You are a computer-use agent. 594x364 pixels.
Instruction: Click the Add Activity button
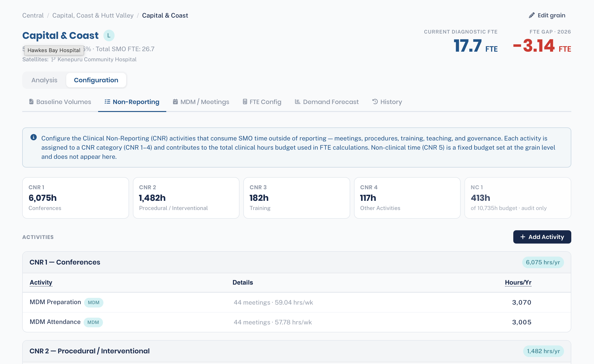(x=542, y=237)
